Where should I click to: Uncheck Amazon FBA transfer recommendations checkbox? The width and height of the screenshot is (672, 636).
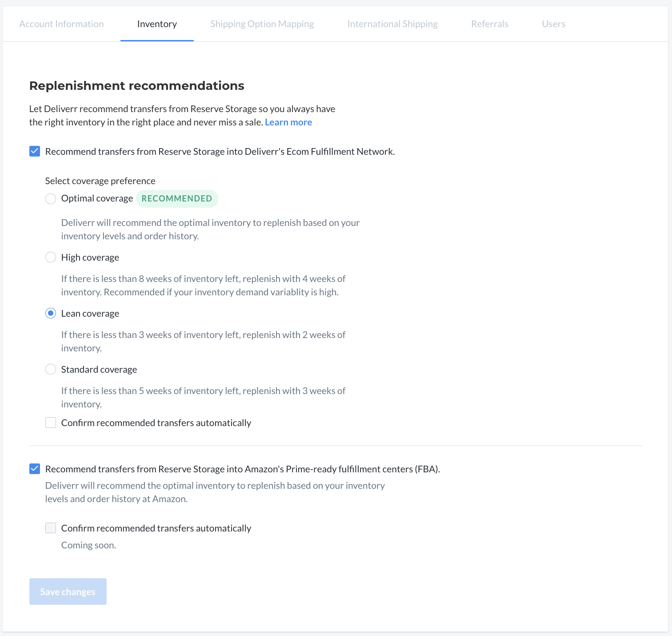tap(35, 469)
